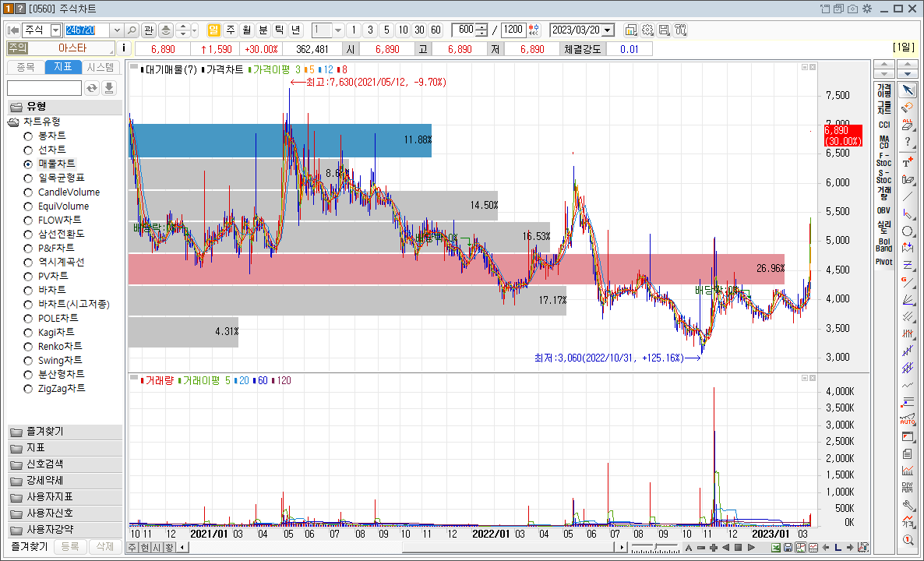This screenshot has height=561, width=924.
Task: Select EquiVolume chart type
Action: 28,206
